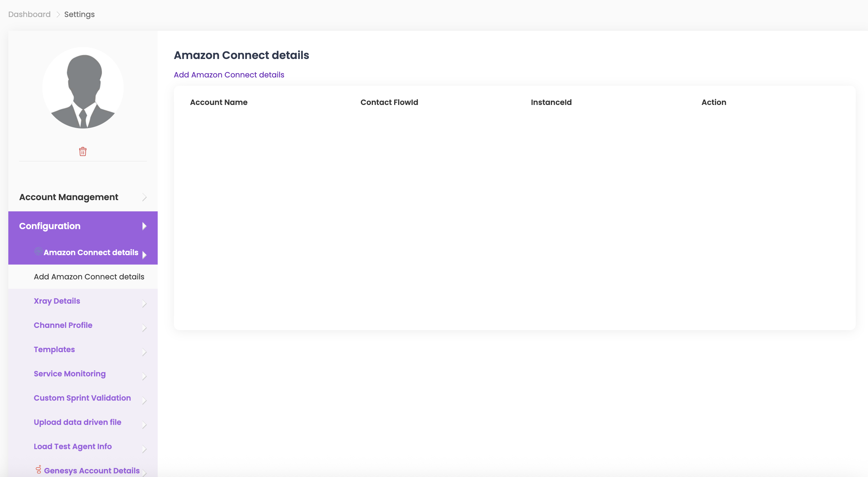
Task: Click the Upload data driven file chevron
Action: pos(144,425)
